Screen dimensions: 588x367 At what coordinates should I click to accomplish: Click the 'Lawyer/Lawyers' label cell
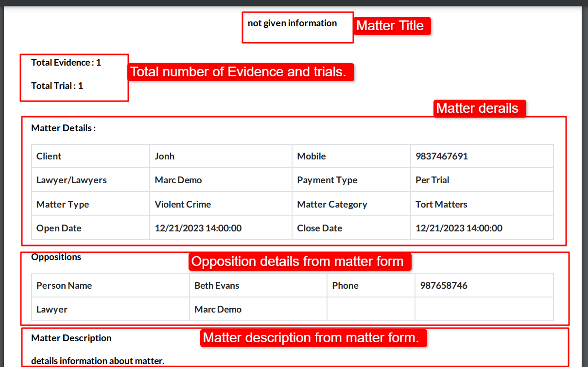click(91, 180)
